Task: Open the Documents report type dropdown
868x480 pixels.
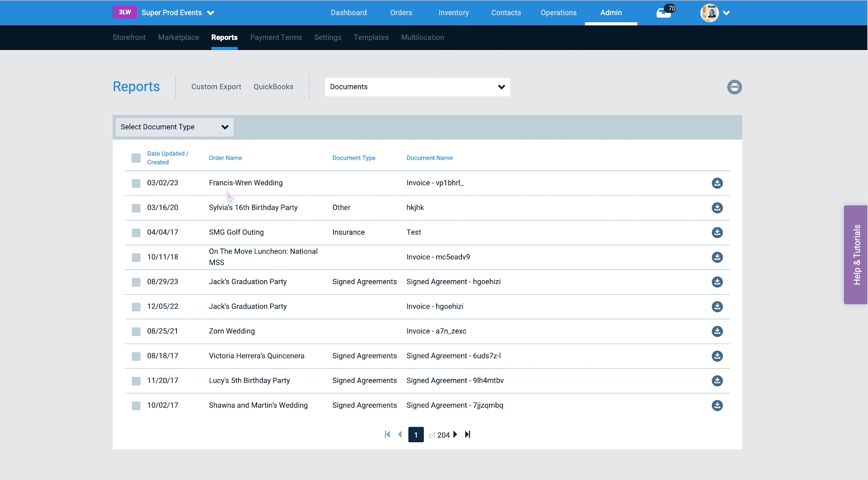Action: coord(417,87)
